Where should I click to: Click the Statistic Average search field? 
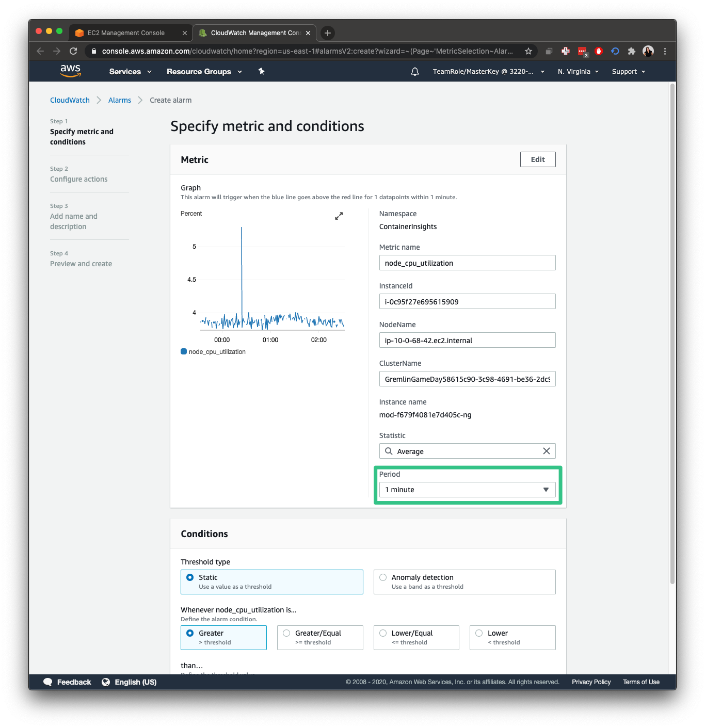[468, 451]
